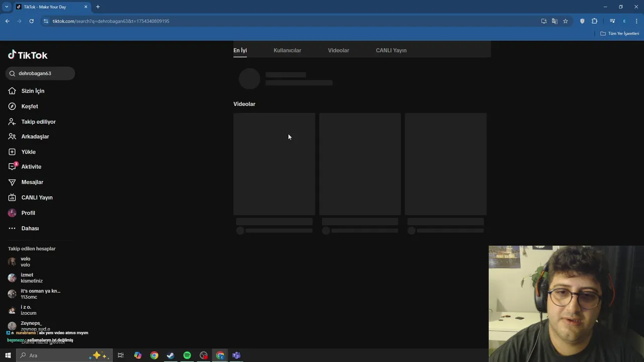The image size is (644, 362).
Task: Click the Mesajlar paper-plane icon
Action: 12,182
